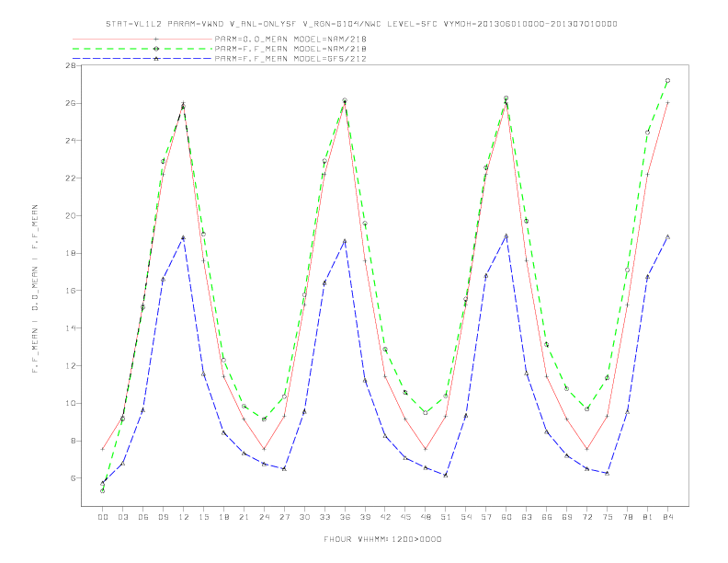Screen dimensions: 728x563
Task: Click the vertical y-axis label F.F_MEAN | O.O_MEAN
Action: tap(35, 289)
